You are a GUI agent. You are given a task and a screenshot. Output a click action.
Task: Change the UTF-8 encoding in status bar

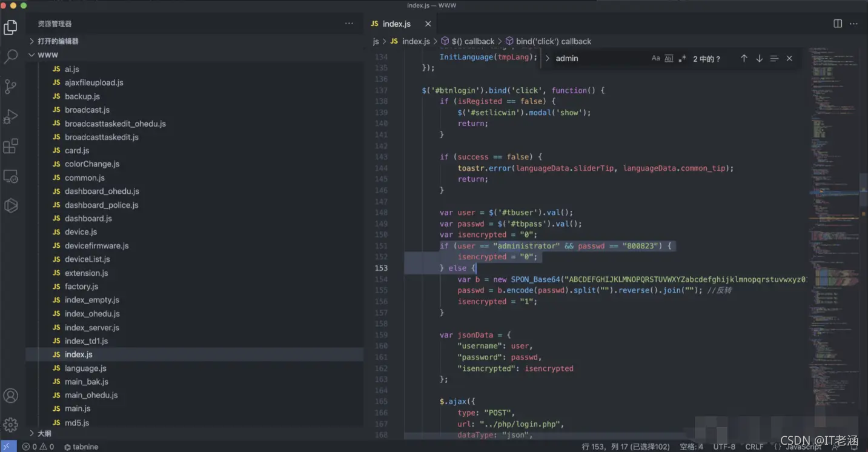(x=724, y=447)
